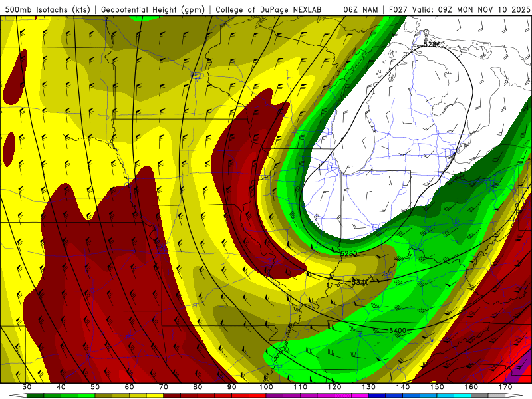Click the 'Geopotential Height (gpm)' title text
532x399 pixels.
tap(153, 9)
